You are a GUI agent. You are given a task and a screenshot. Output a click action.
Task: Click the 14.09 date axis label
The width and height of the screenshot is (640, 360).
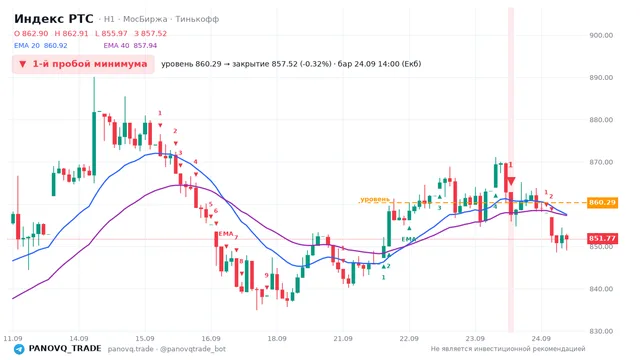79,339
